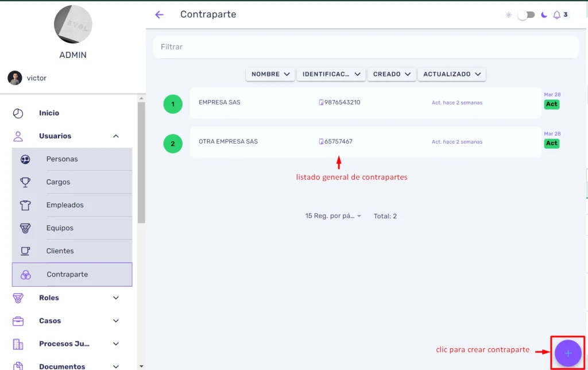Go back using the left arrow icon
This screenshot has height=370, width=588.
point(160,14)
